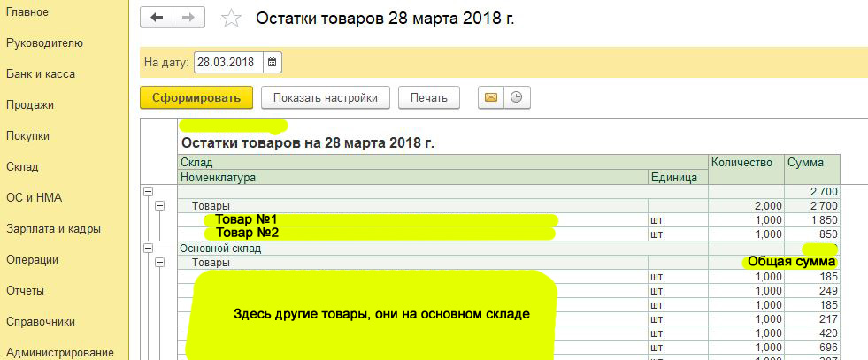
Task: Open the Администрирование section
Action: [x=60, y=352]
